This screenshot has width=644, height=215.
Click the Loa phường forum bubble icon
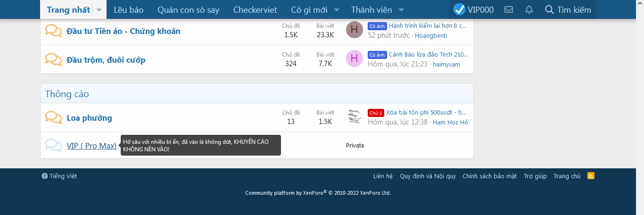tap(53, 118)
